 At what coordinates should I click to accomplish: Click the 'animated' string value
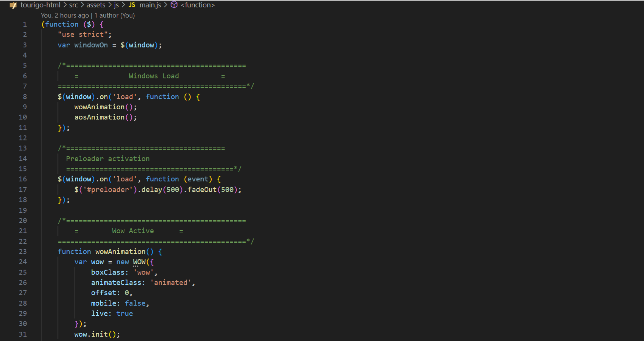(171, 282)
